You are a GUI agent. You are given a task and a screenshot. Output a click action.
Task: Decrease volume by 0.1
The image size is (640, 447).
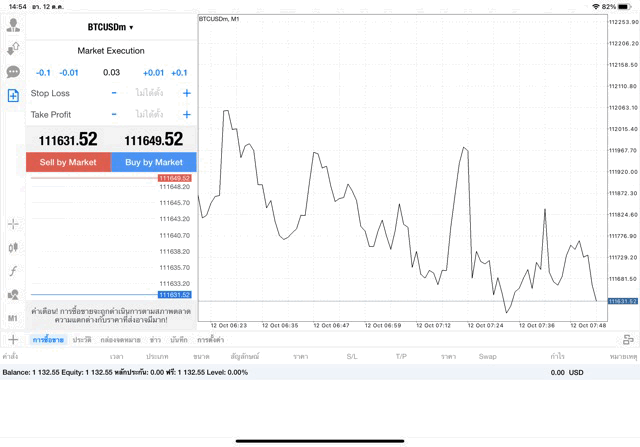tap(43, 72)
